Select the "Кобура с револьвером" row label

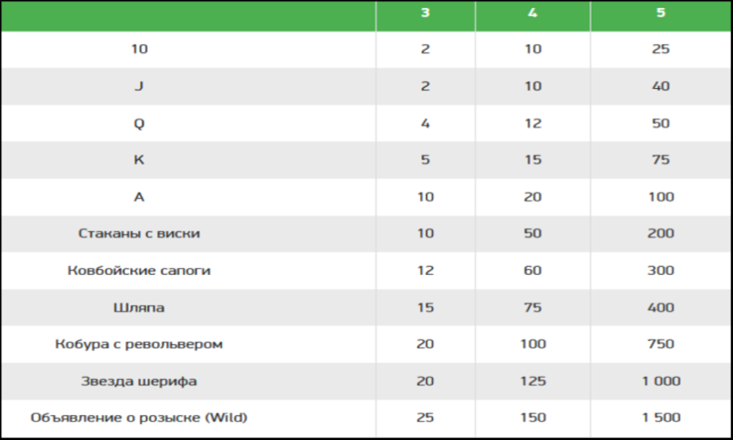coord(139,344)
